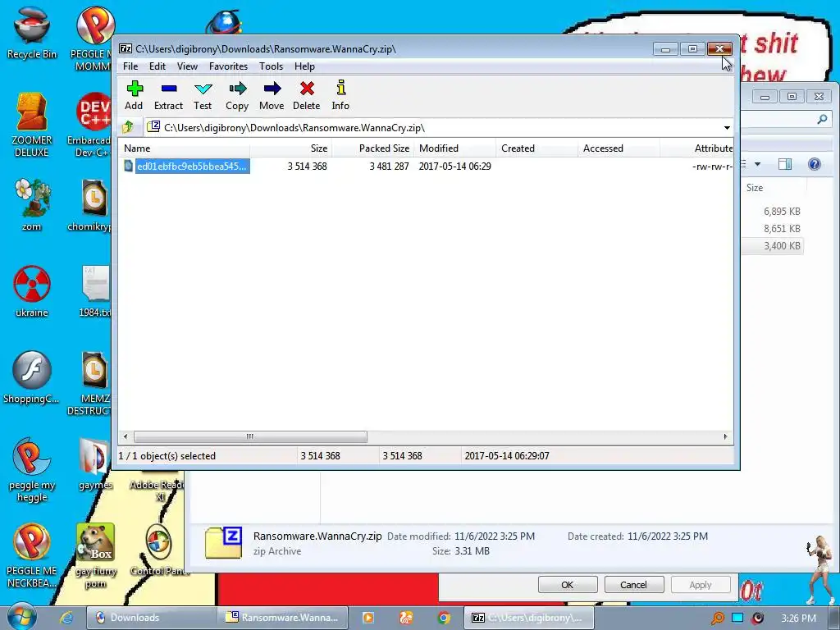Sort by the Created column
Screen dimensions: 840x630
pyautogui.click(x=536, y=148)
